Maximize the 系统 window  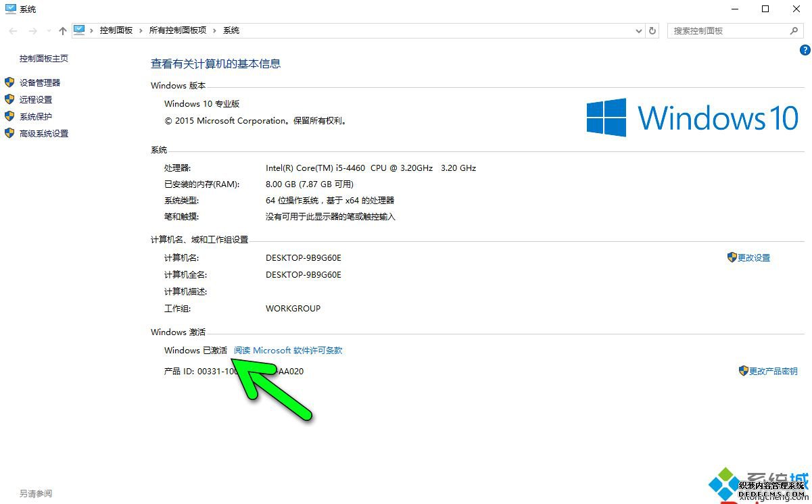(x=765, y=9)
